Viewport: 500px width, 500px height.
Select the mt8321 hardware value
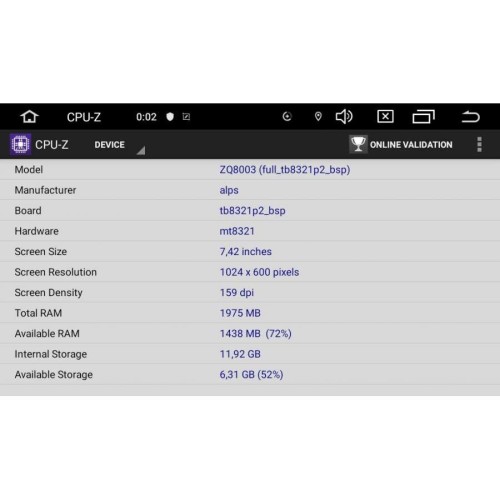pos(237,231)
